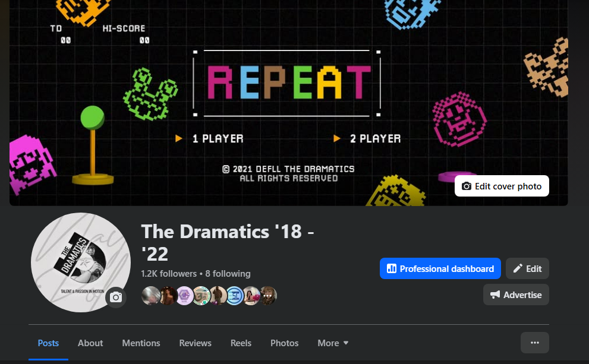The height and width of the screenshot is (364, 589).
Task: Click the Edit profile pencil button
Action: [527, 268]
